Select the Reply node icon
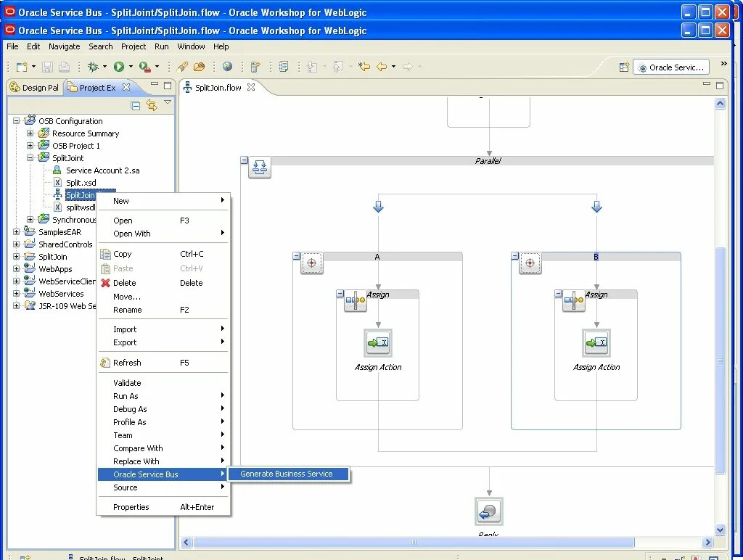The width and height of the screenshot is (743, 560). 489,511
